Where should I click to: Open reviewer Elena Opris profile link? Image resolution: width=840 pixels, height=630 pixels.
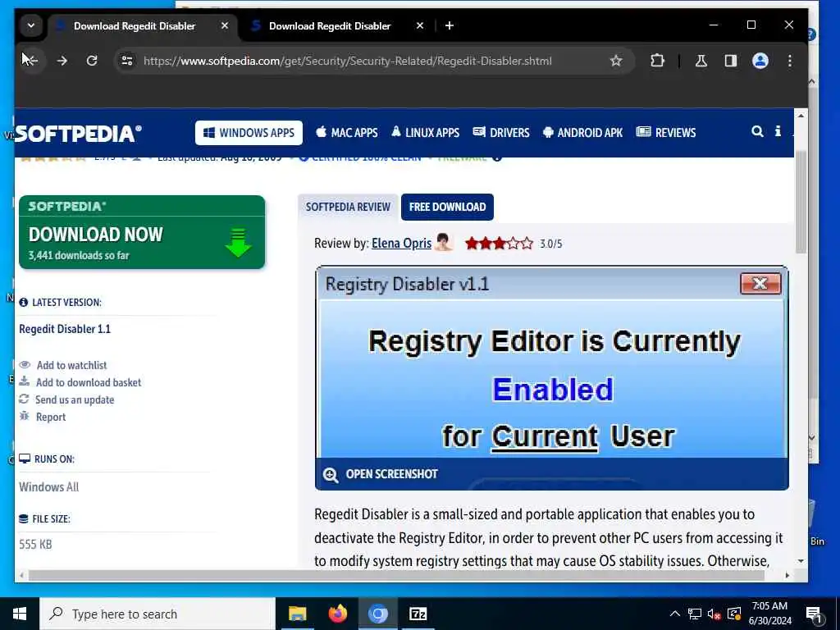(401, 243)
